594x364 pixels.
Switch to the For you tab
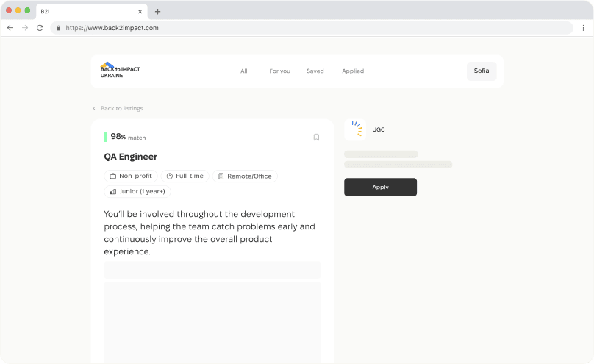point(279,71)
